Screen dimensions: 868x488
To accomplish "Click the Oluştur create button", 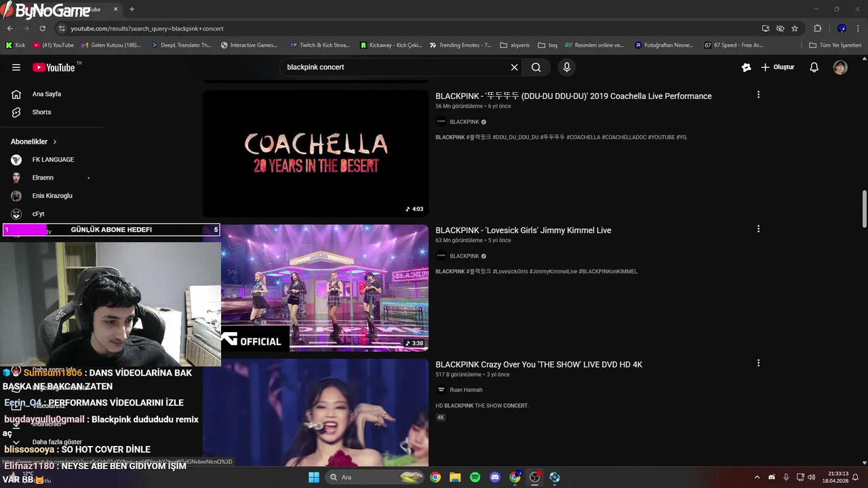I will [777, 67].
